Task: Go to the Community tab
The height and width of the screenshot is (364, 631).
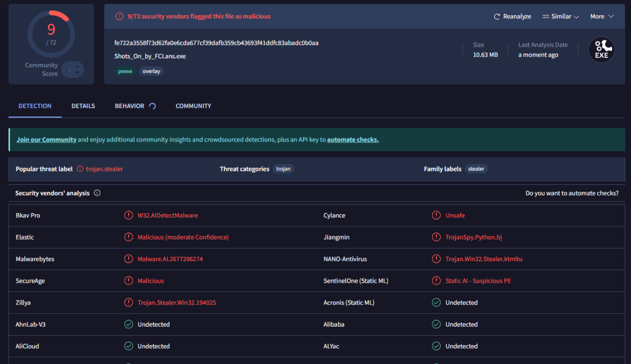Action: tap(194, 106)
